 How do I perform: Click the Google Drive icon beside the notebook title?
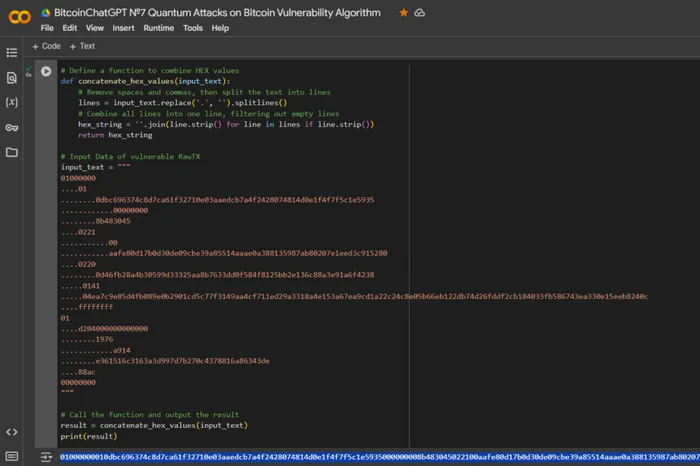46,13
